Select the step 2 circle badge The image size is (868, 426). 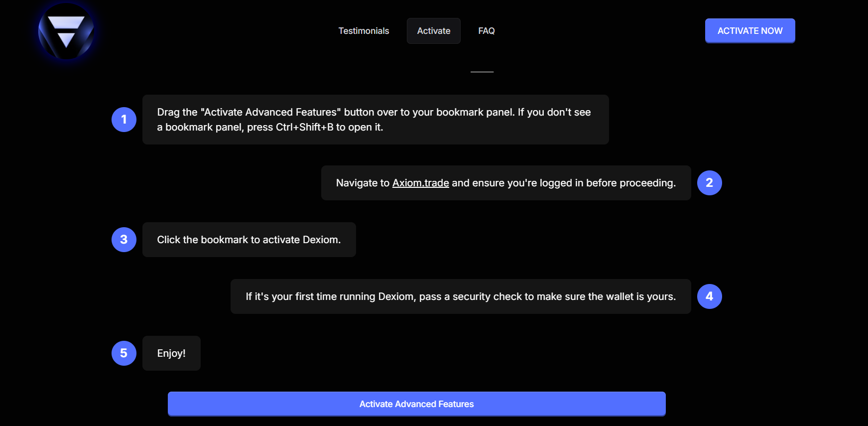709,183
